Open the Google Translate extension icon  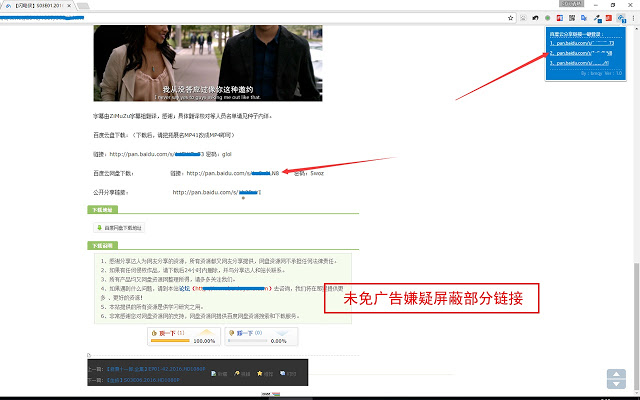click(584, 18)
